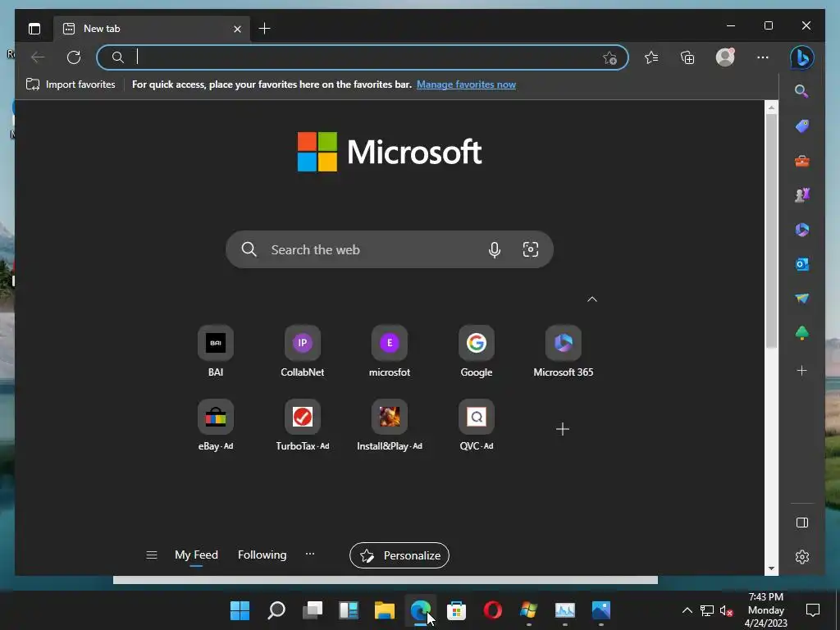Click the vertical page scrollbar
This screenshot has height=630, width=840.
[x=771, y=231]
